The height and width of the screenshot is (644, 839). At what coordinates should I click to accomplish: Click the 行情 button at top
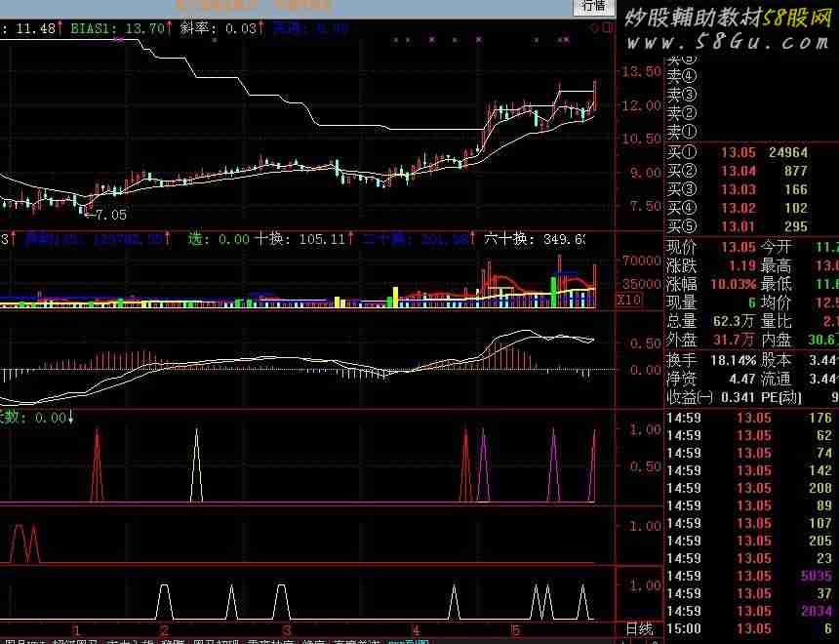click(594, 7)
